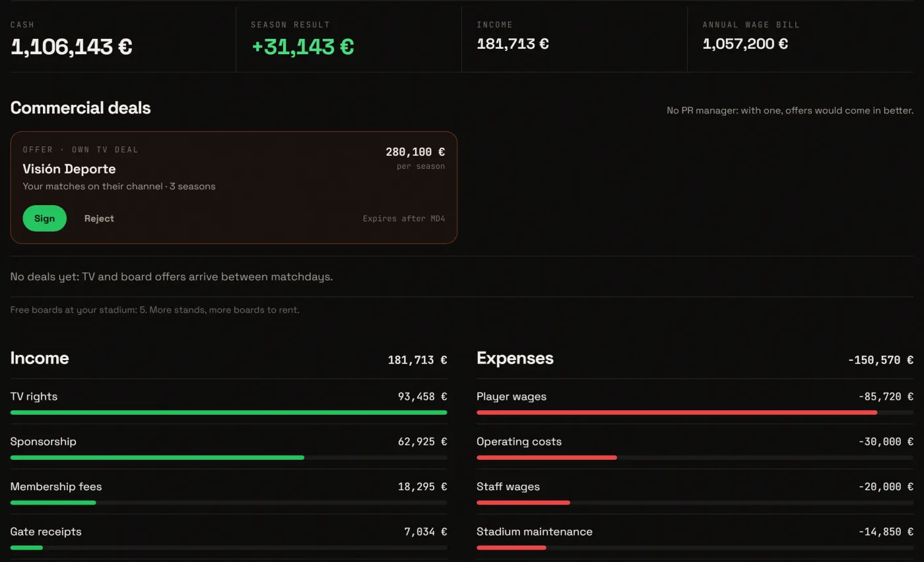Click the Gate receipts amount 7,034 €

tap(426, 532)
